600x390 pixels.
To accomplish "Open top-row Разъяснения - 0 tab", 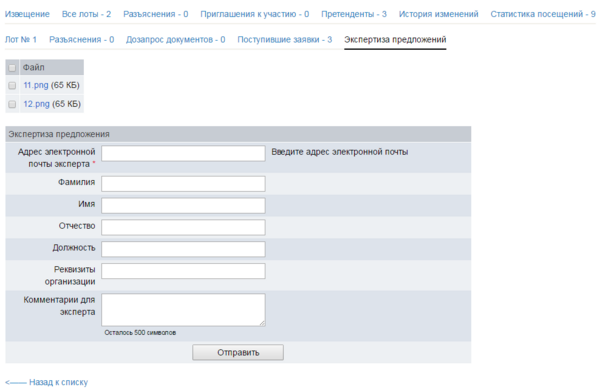I will pos(156,14).
